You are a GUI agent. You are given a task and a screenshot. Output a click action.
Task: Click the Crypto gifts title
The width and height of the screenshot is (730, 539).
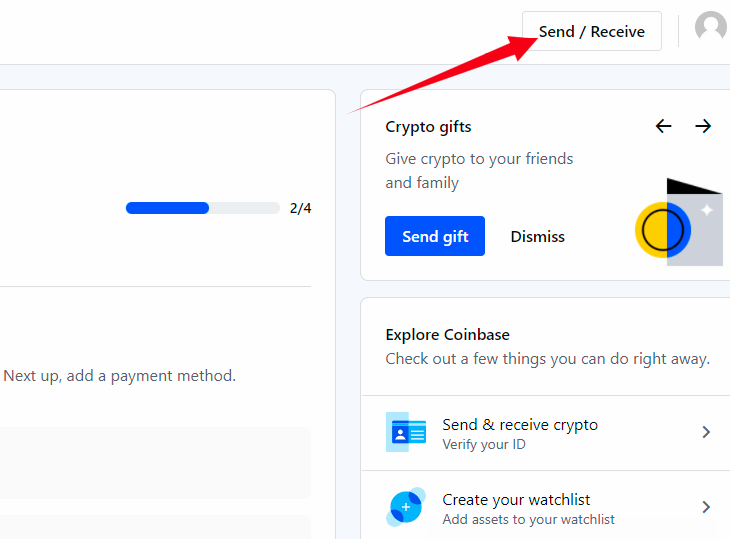tap(428, 127)
